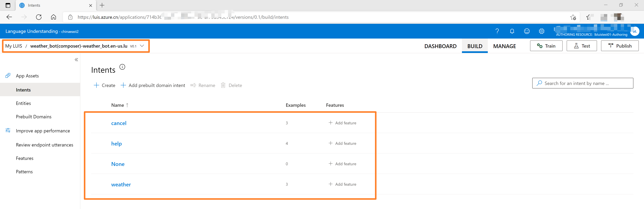644x209 pixels.
Task: Switch to the MANAGE tab
Action: click(x=504, y=46)
